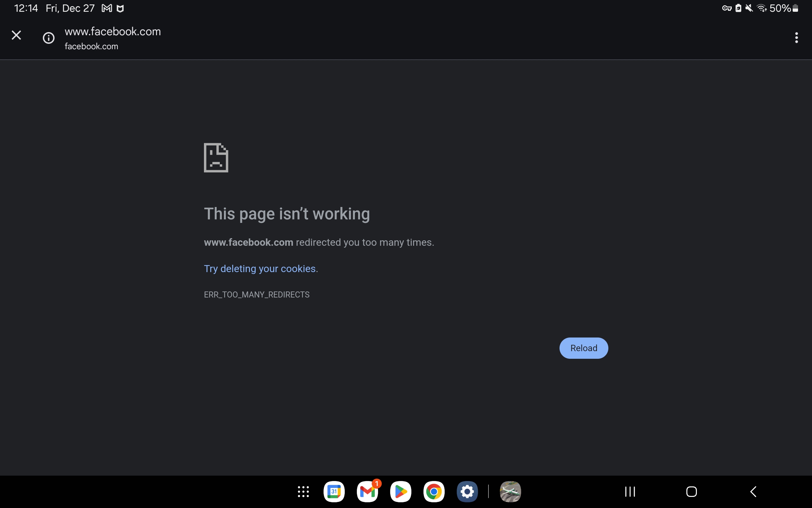The image size is (812, 508).
Task: Tap the Wi-Fi status icon
Action: tap(762, 8)
